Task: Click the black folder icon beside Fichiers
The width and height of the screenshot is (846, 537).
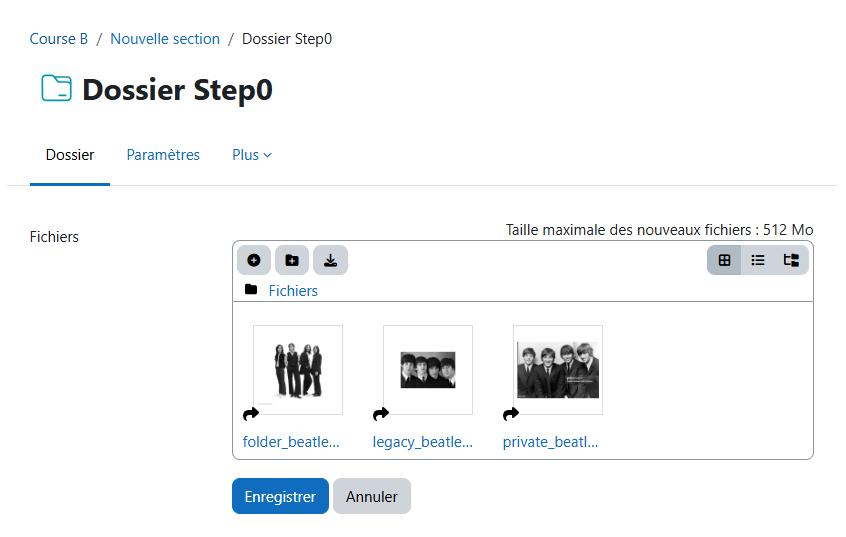Action: click(251, 289)
